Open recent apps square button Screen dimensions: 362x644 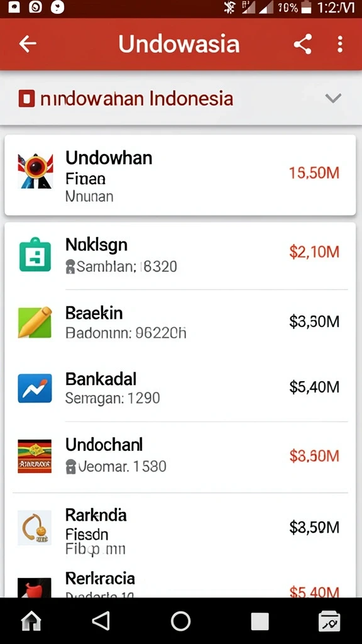[x=260, y=621]
